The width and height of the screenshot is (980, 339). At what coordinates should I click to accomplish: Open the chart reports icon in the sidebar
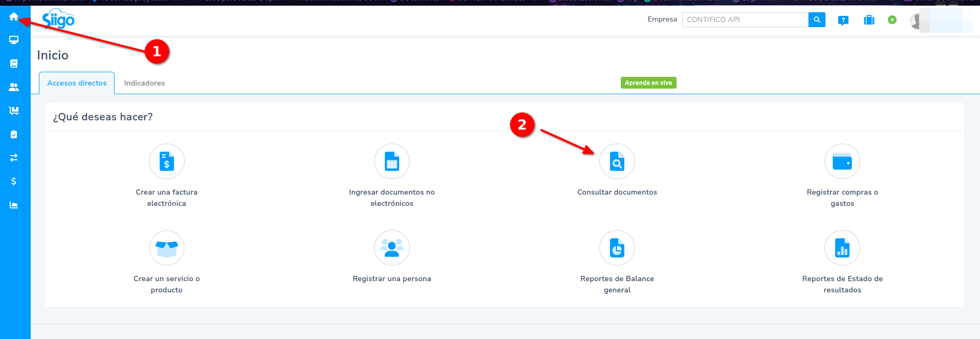click(x=14, y=205)
